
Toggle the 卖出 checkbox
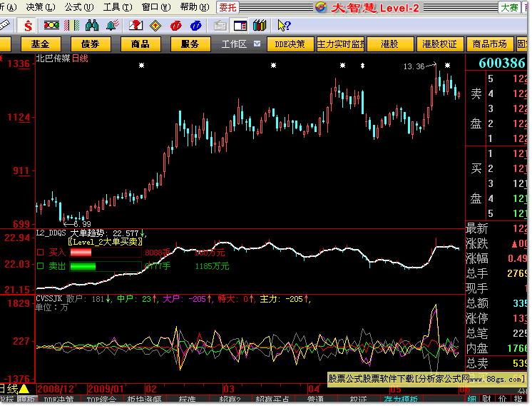(x=41, y=266)
